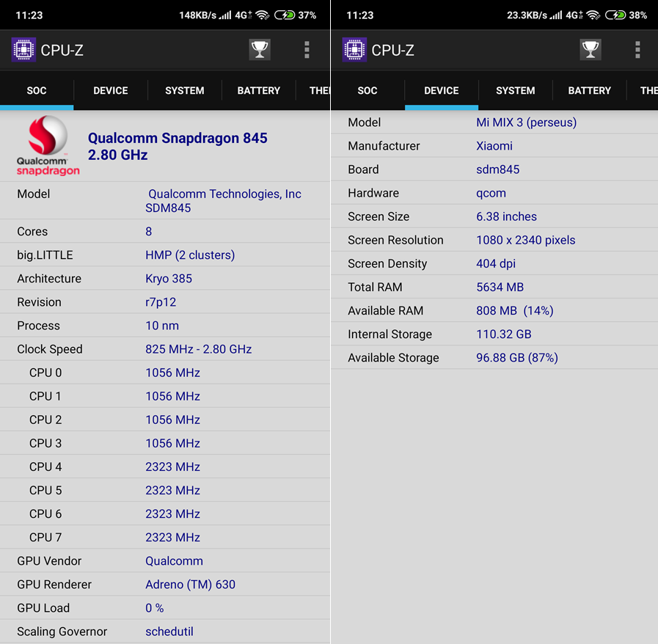Tap the HMP (2 clusters) value

pos(190,255)
